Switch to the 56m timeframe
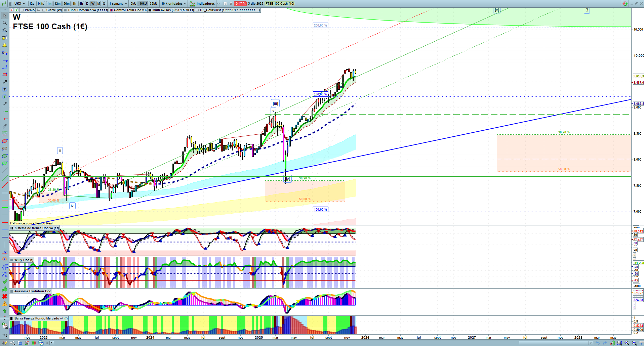 click(x=66, y=4)
